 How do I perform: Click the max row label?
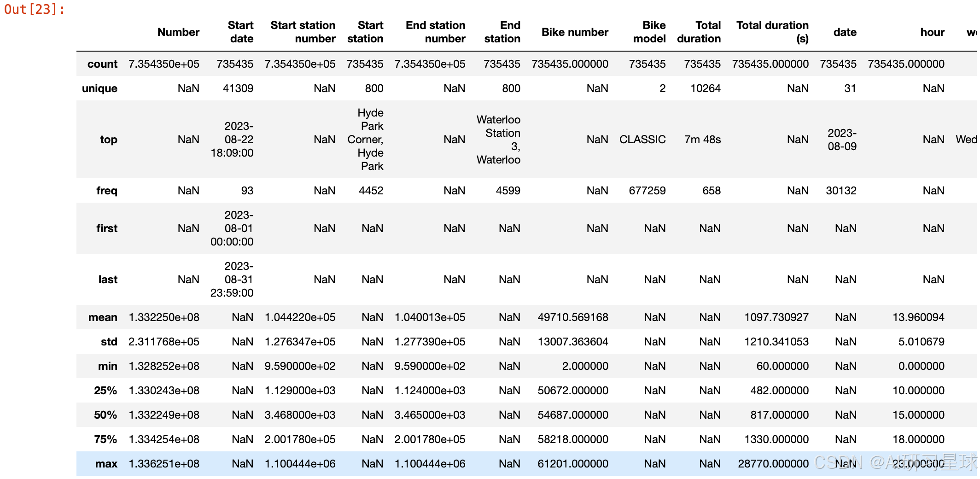106,464
